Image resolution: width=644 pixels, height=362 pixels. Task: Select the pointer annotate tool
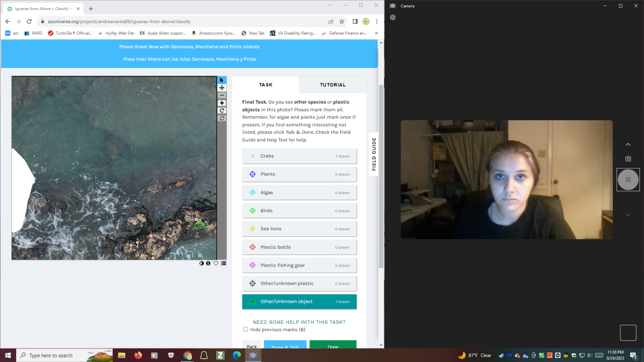coord(222,80)
